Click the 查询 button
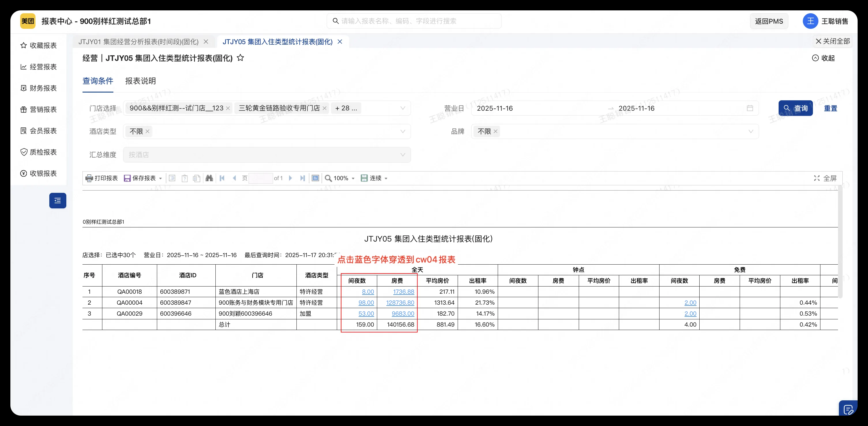This screenshot has width=868, height=426. [x=795, y=108]
